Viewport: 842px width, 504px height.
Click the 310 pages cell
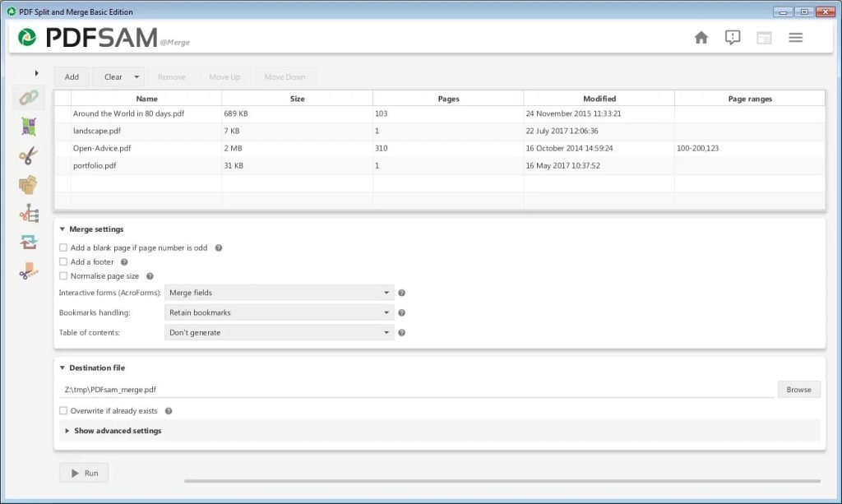pyautogui.click(x=448, y=148)
